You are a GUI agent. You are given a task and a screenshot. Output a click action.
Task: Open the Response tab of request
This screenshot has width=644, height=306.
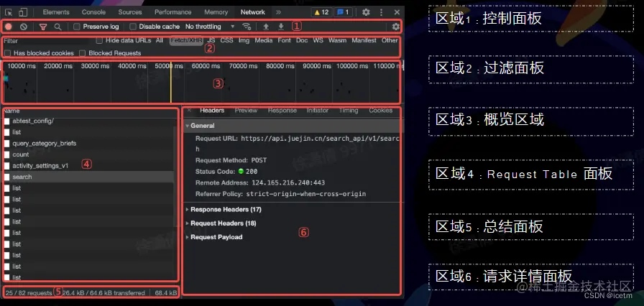282,111
